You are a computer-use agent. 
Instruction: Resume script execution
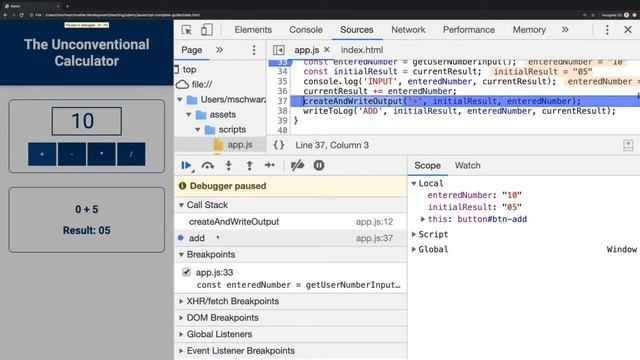click(187, 165)
